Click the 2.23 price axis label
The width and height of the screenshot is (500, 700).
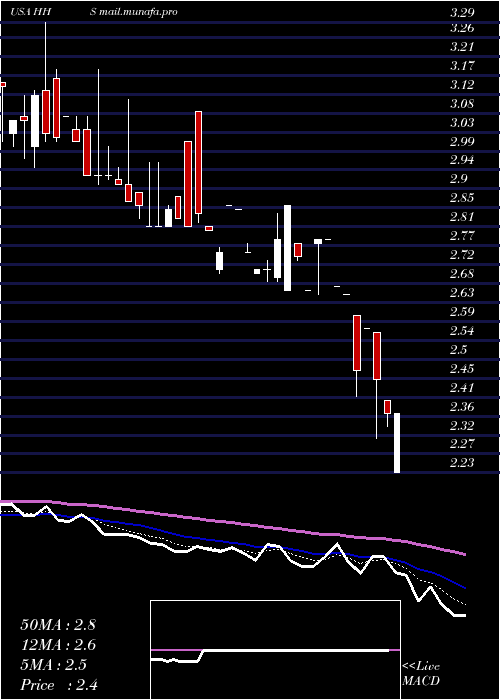coord(462,464)
